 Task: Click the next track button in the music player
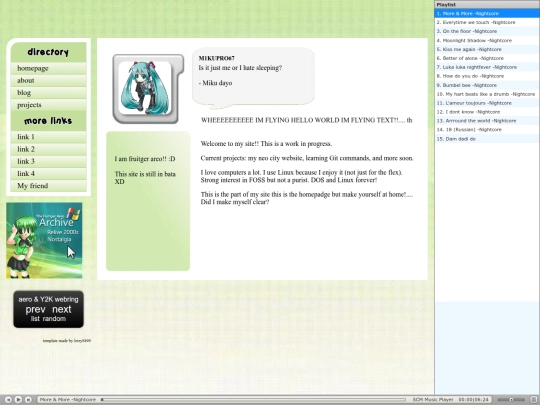click(28, 399)
